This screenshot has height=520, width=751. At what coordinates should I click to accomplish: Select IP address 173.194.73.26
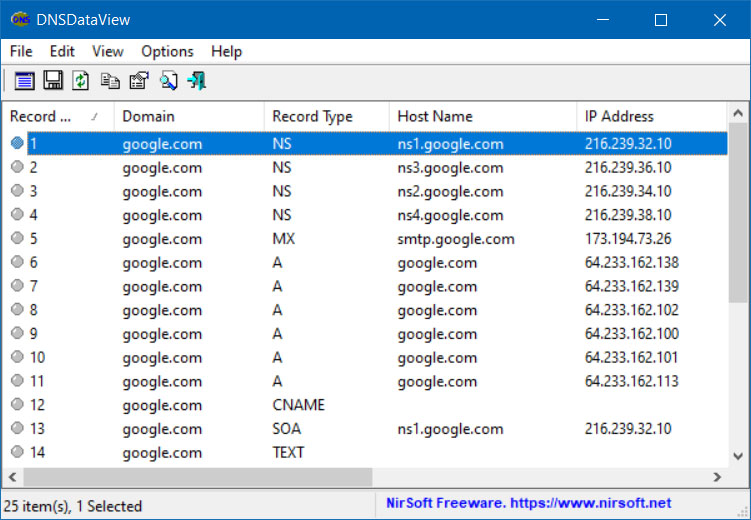point(628,238)
